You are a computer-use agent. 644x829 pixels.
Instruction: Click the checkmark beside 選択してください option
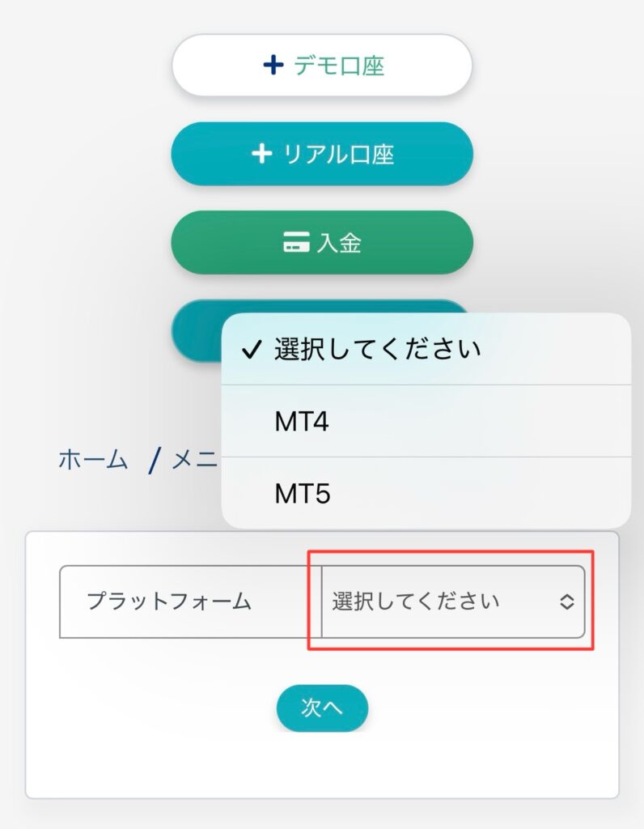pyautogui.click(x=251, y=350)
